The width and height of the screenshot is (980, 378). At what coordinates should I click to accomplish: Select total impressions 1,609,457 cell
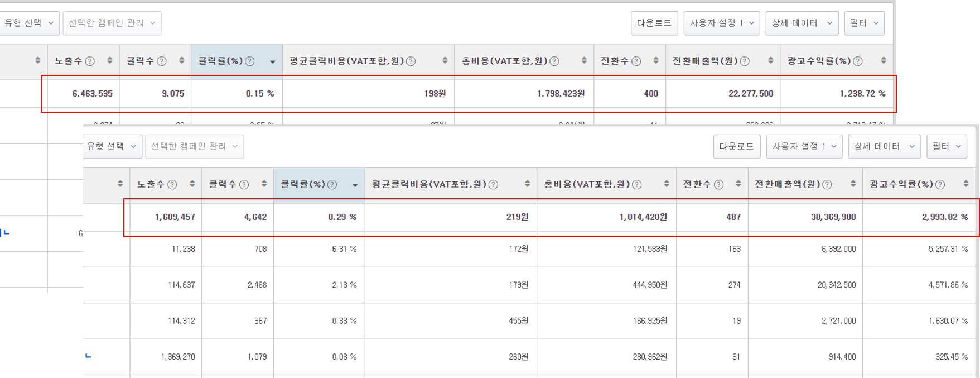(166, 217)
